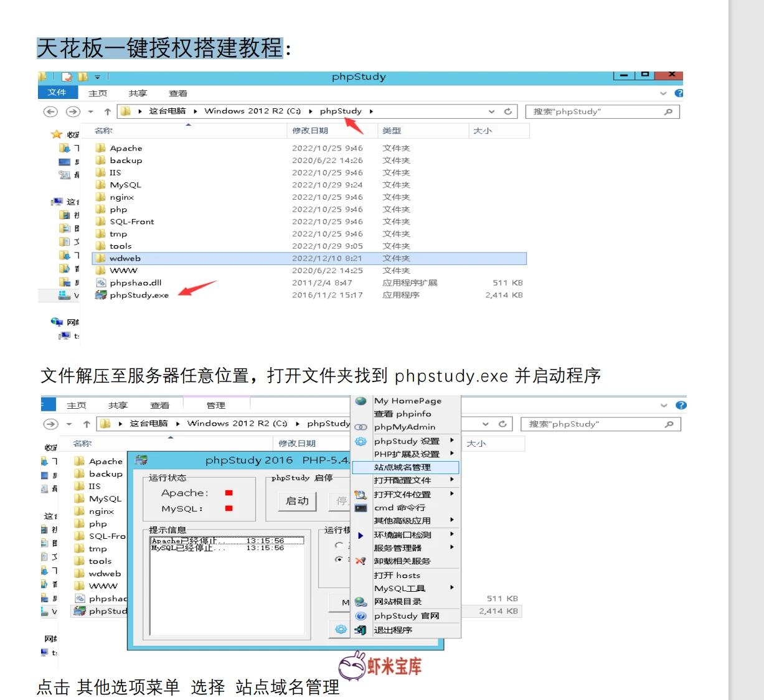Click the icon beside 卸载相关服务
Viewport: 764px width, 700px height.
361,561
